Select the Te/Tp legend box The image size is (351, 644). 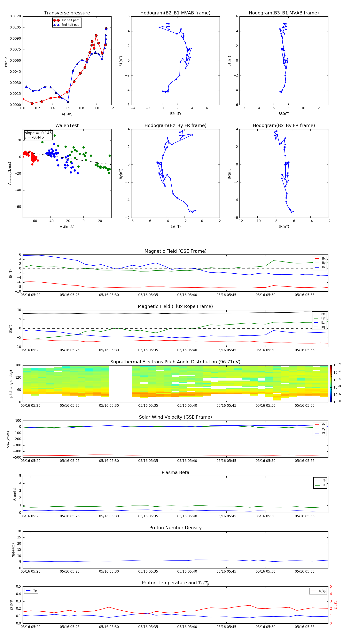(x=318, y=591)
